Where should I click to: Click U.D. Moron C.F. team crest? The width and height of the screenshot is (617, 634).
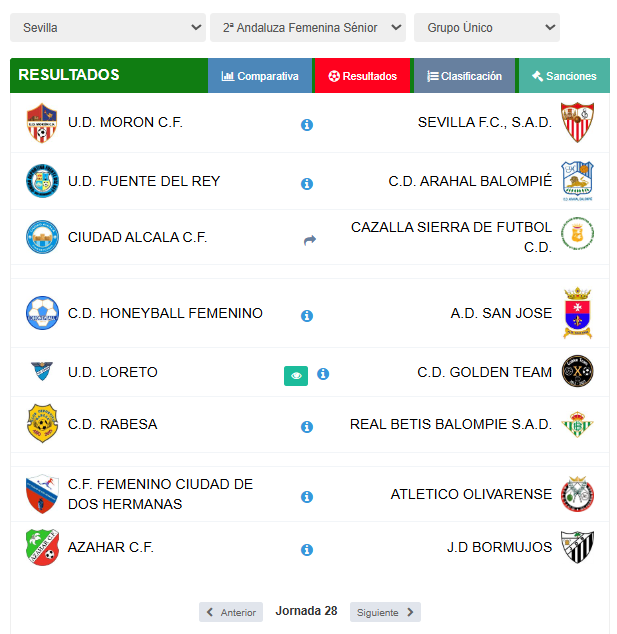tap(42, 123)
